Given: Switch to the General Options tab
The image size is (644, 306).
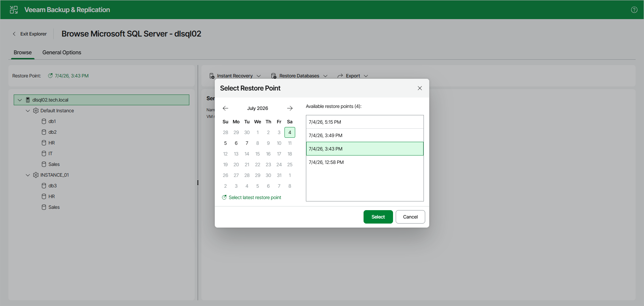Looking at the screenshot, I should (62, 52).
